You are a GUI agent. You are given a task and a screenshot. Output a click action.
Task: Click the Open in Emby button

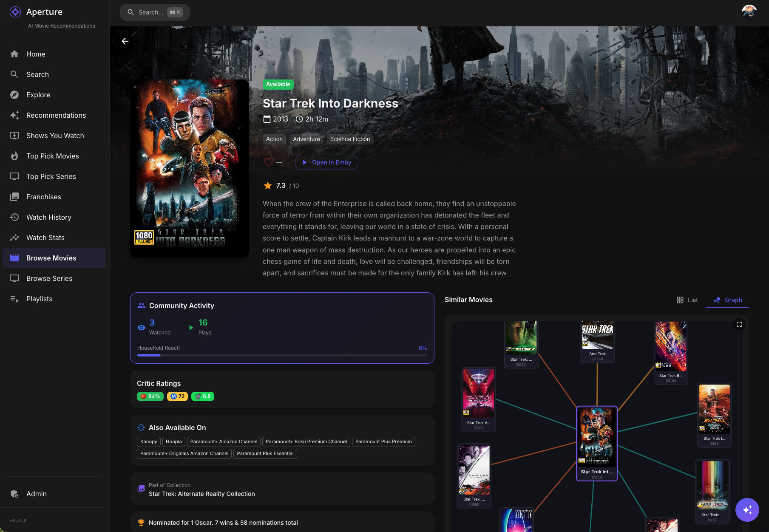326,162
